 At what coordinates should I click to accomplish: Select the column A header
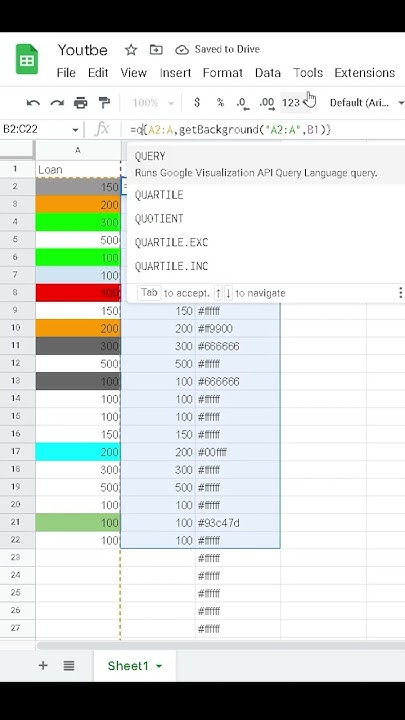pyautogui.click(x=78, y=151)
